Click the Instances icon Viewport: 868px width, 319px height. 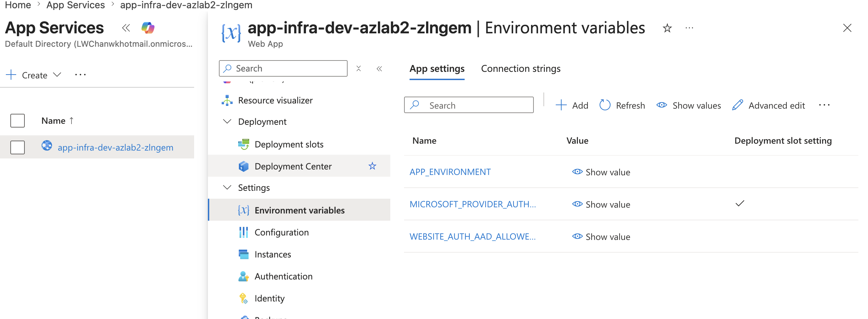[x=244, y=254]
